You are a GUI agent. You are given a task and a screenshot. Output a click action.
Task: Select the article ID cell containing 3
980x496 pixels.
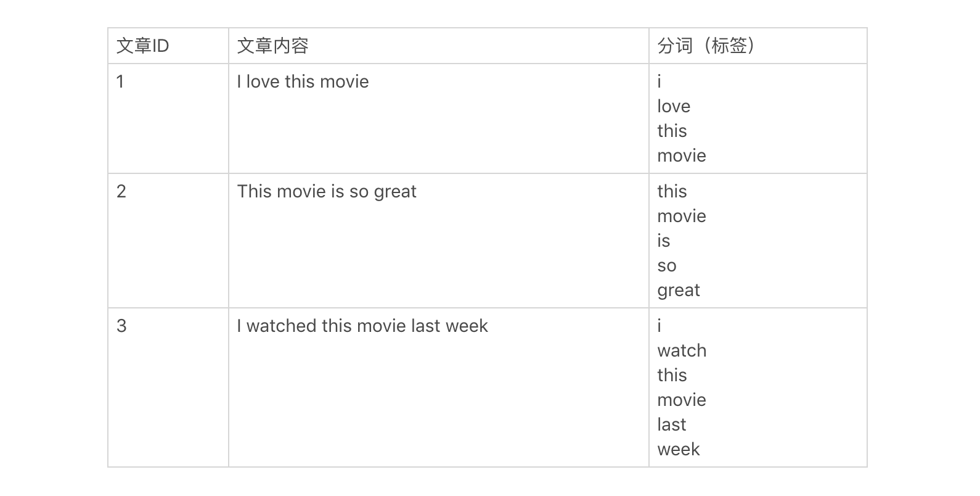[x=121, y=326]
